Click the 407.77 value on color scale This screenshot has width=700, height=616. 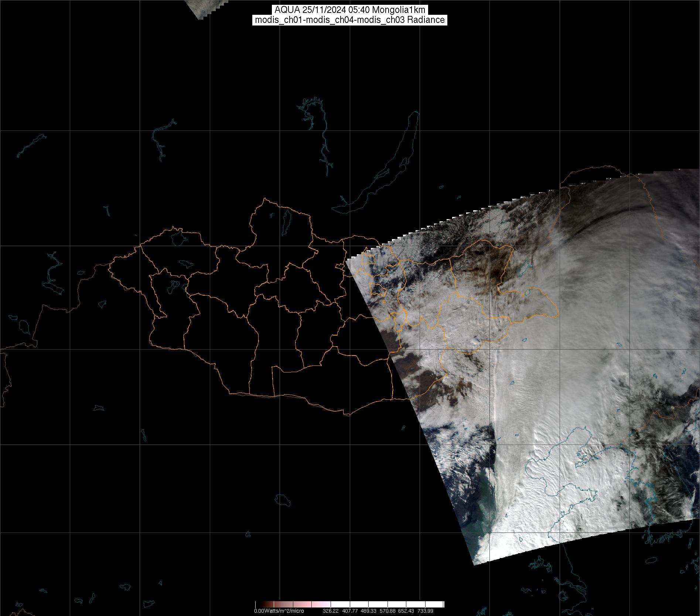tap(349, 611)
